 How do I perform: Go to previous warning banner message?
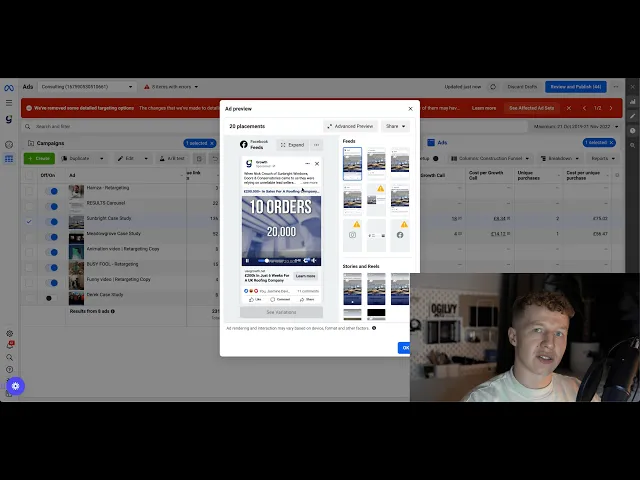click(x=584, y=108)
